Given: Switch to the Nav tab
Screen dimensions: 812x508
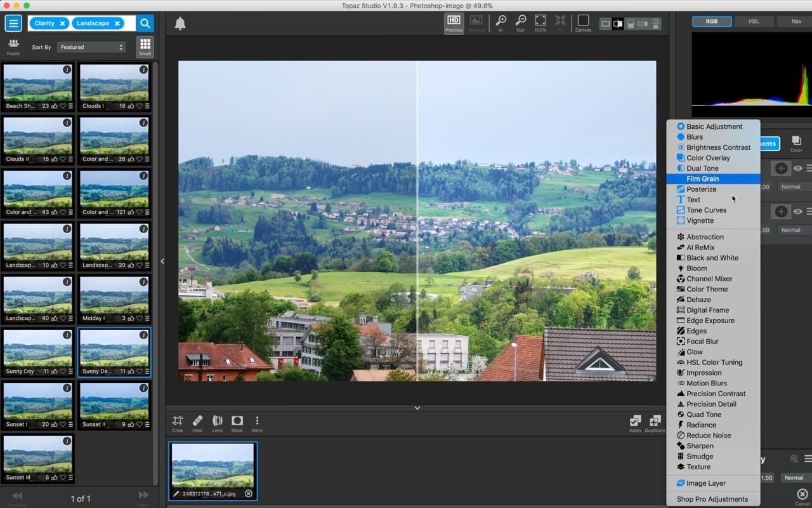Looking at the screenshot, I should [796, 21].
